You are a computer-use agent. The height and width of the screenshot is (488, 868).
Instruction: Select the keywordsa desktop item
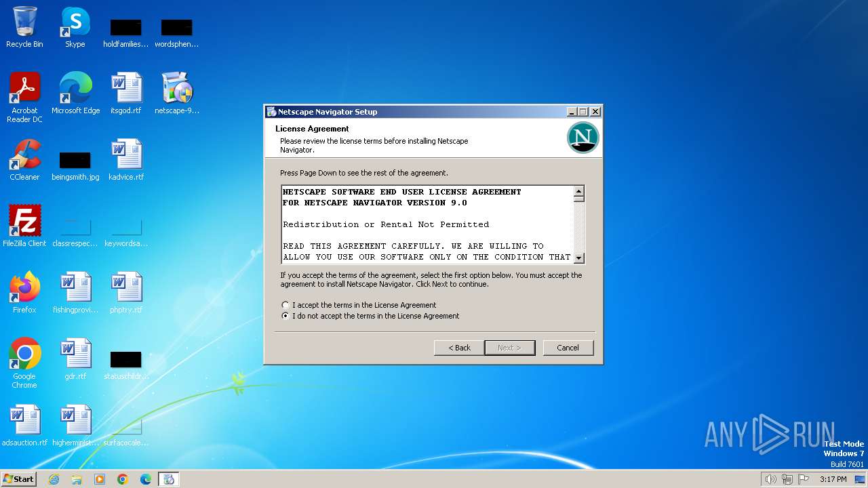click(126, 231)
